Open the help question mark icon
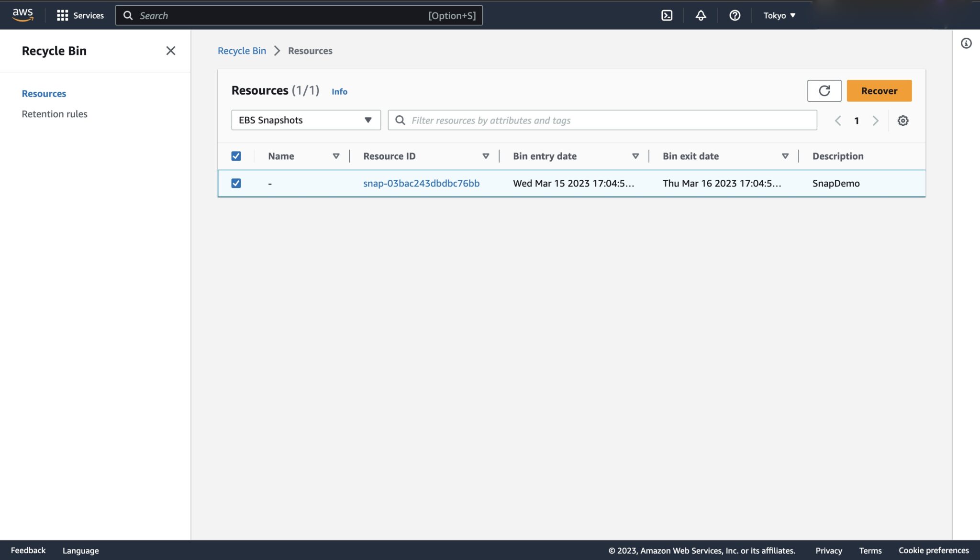The width and height of the screenshot is (980, 560). click(735, 15)
